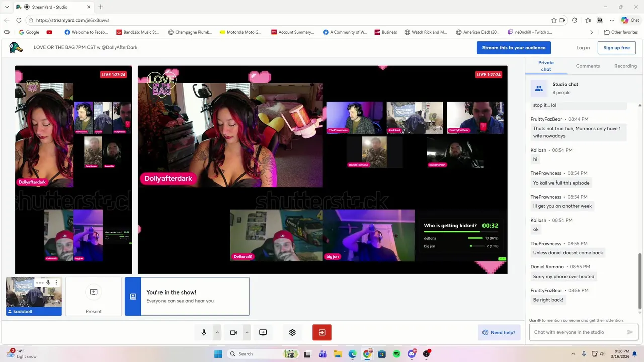Open the weather widget showing 14°F
The image size is (644, 362).
(x=23, y=354)
